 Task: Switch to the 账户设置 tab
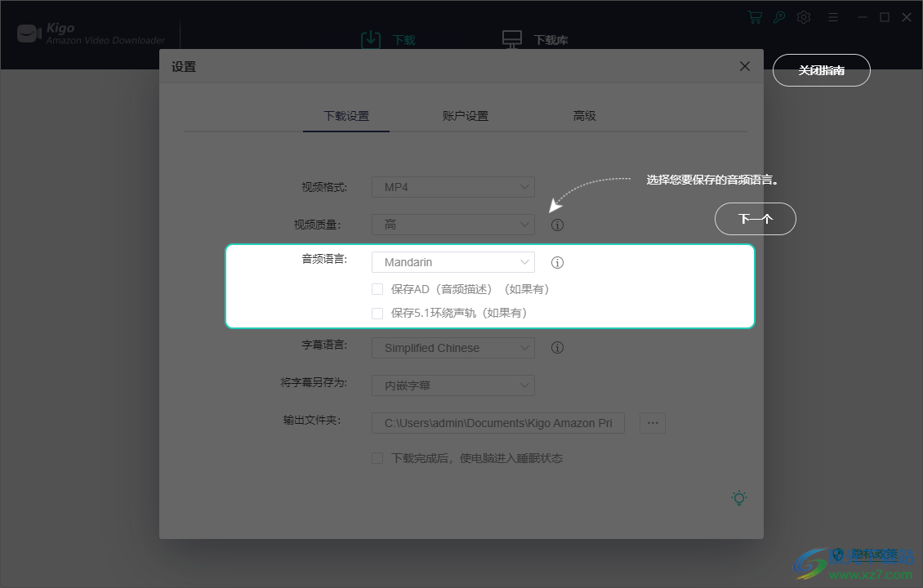pos(465,116)
